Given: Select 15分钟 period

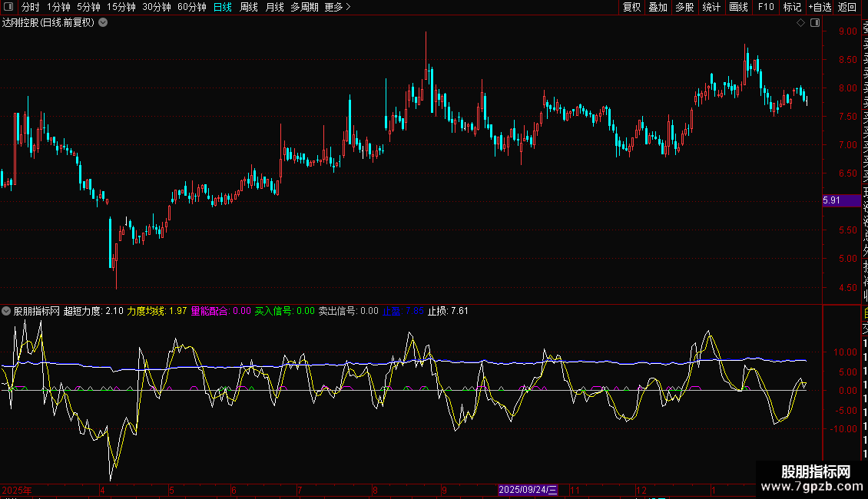Looking at the screenshot, I should coord(121,7).
